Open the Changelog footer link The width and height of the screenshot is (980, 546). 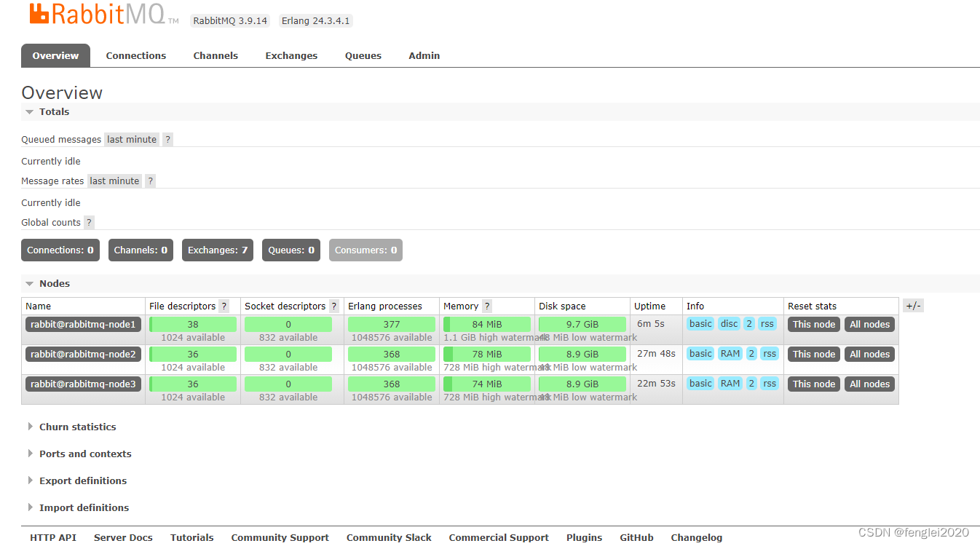tap(697, 538)
